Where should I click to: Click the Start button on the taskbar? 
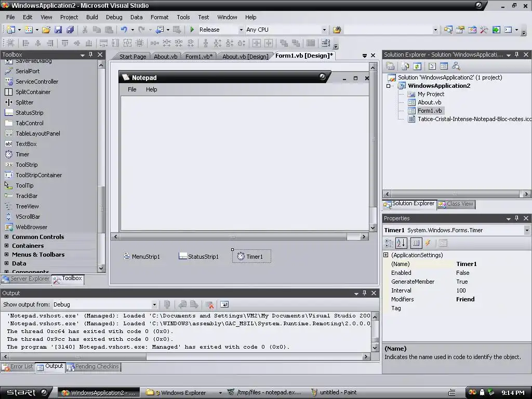26,393
